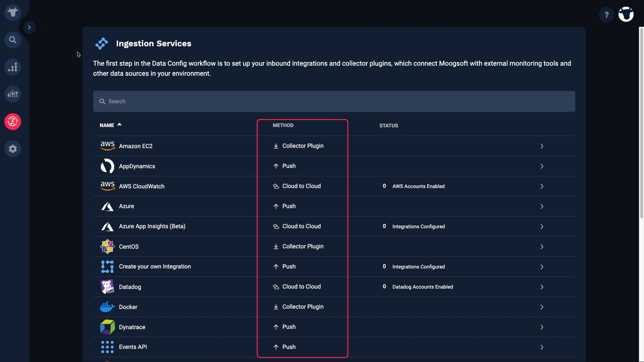Select the Dynatrace name
This screenshot has height=362, width=644.
tap(132, 327)
